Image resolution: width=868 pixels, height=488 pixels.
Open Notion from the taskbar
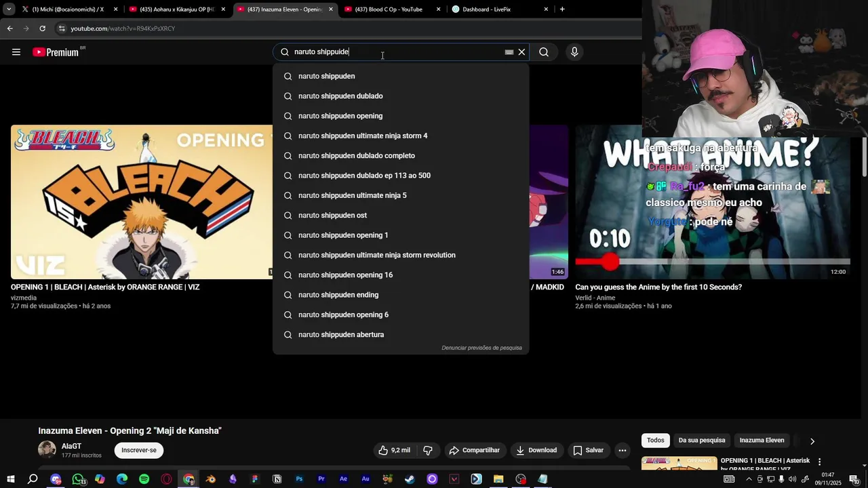tap(277, 479)
